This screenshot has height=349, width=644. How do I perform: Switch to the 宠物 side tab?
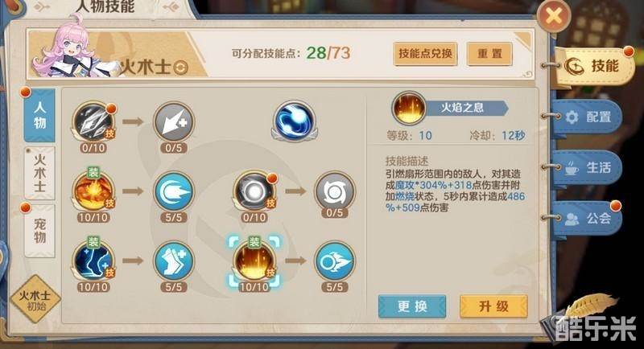[x=39, y=231]
